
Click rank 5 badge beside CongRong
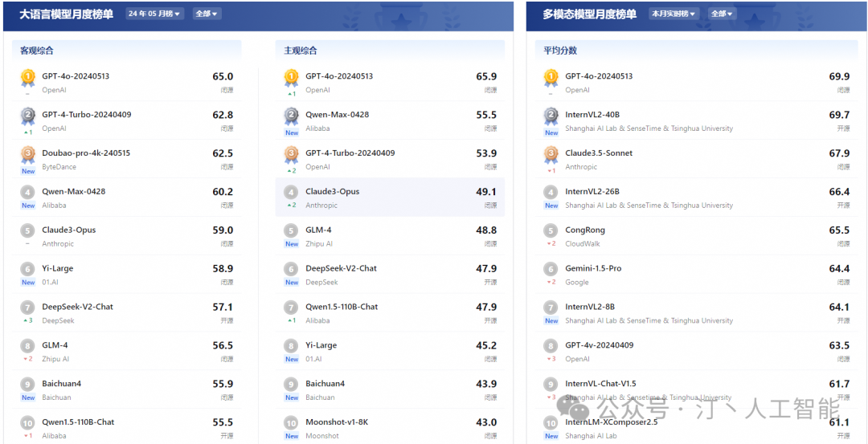point(551,230)
